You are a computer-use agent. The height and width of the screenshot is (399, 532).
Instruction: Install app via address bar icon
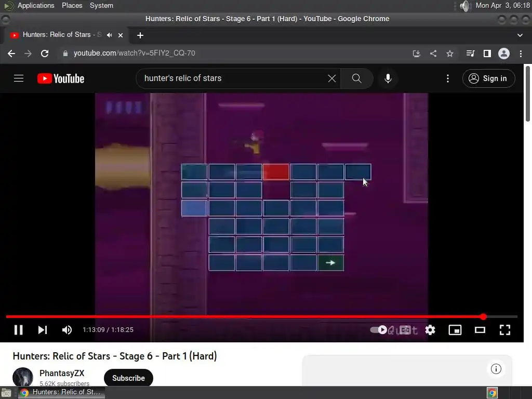tap(416, 54)
